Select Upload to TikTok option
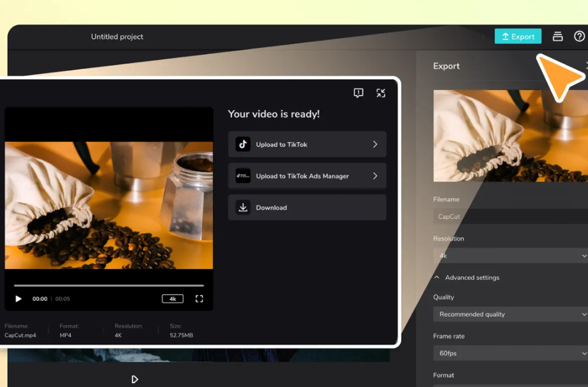This screenshot has height=387, width=588. [307, 144]
